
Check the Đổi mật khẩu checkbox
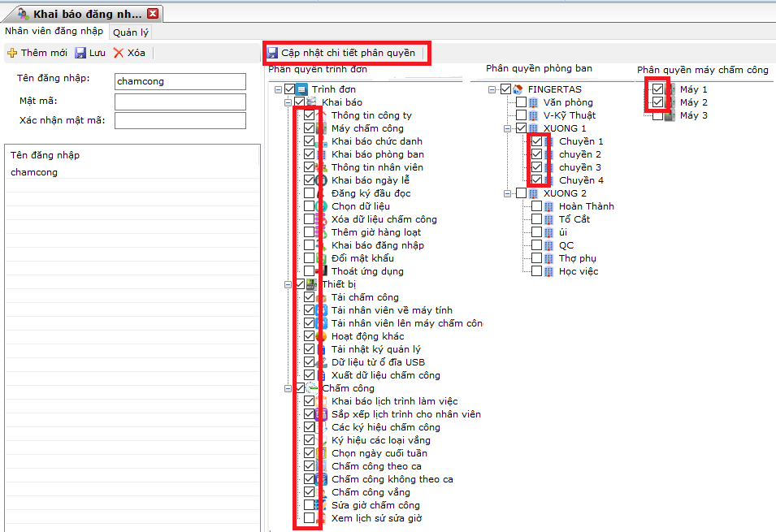310,258
